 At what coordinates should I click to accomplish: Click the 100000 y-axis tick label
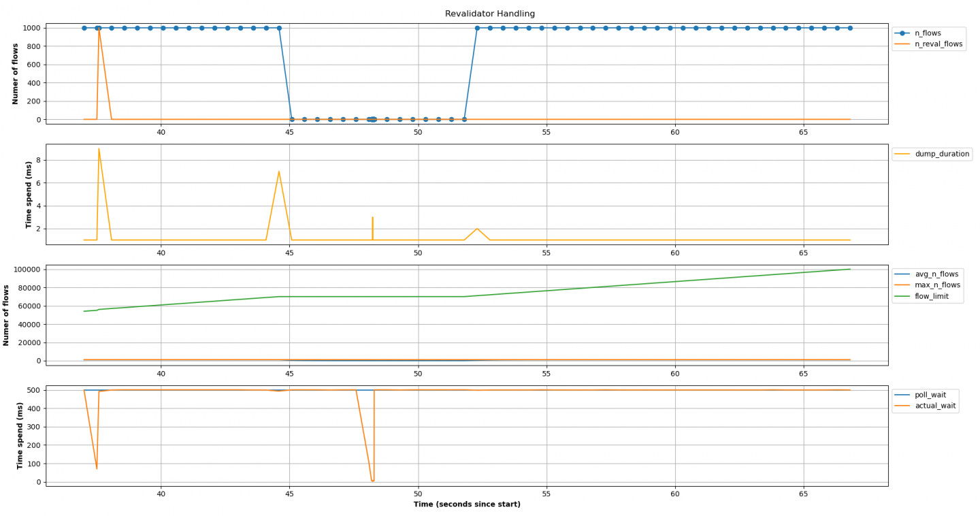(27, 270)
